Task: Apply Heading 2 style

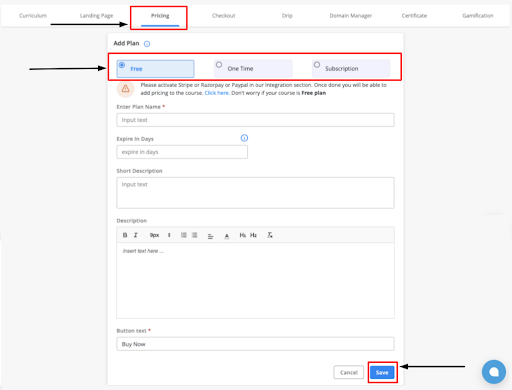Action: click(253, 235)
